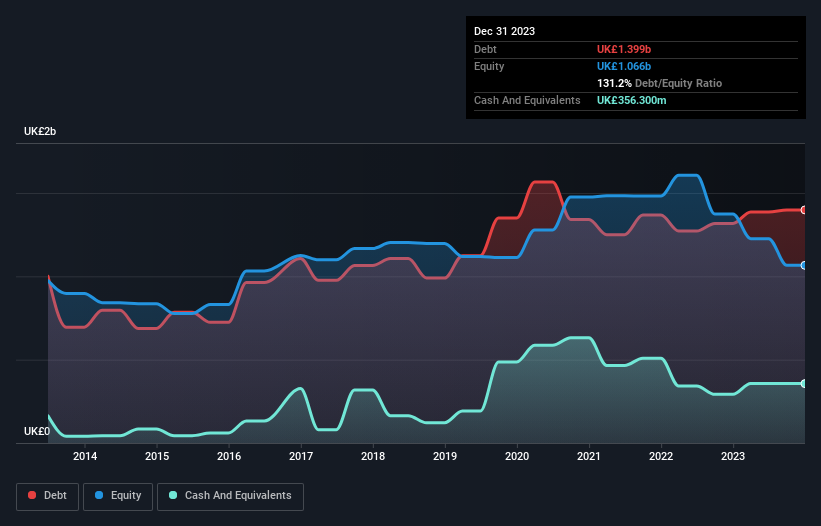Viewport: 821px width, 526px height.
Task: Click the 2020 x-axis label
Action: click(x=517, y=456)
